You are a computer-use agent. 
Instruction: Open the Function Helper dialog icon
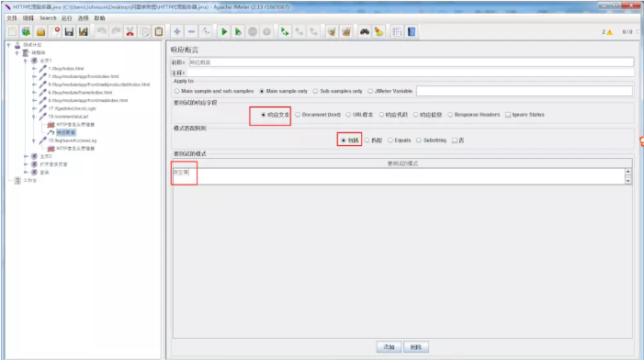point(397,31)
